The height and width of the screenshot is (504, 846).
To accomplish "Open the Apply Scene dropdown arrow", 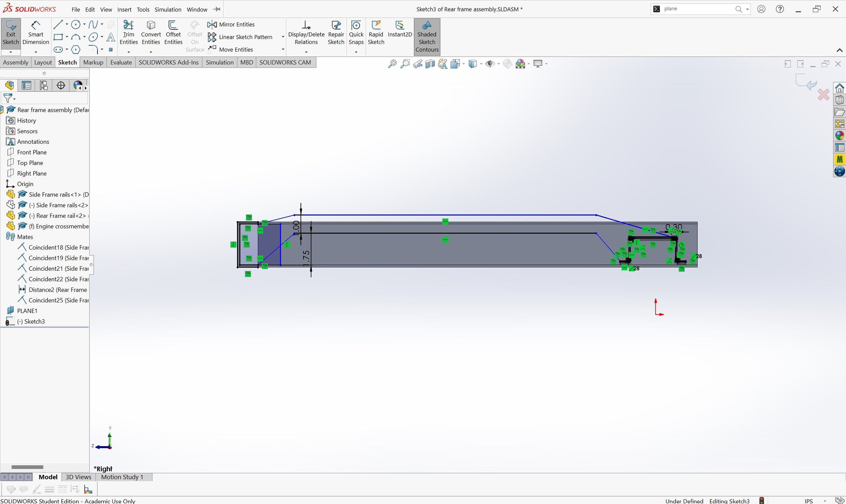I will click(529, 64).
